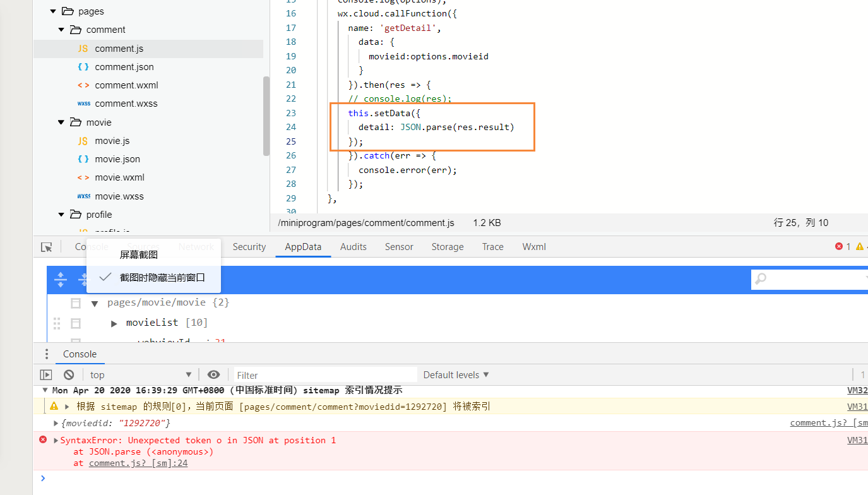Click the context menu icon beside pages/movie/movie
Image resolution: width=868 pixels, height=495 pixels.
pyautogui.click(x=76, y=303)
